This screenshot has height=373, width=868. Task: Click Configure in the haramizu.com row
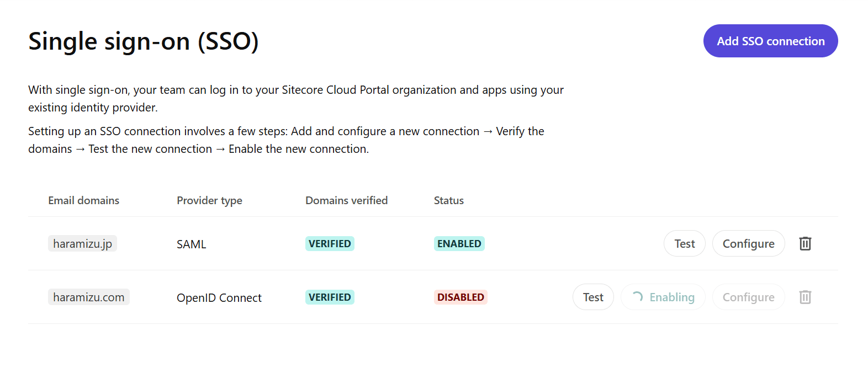tap(748, 297)
